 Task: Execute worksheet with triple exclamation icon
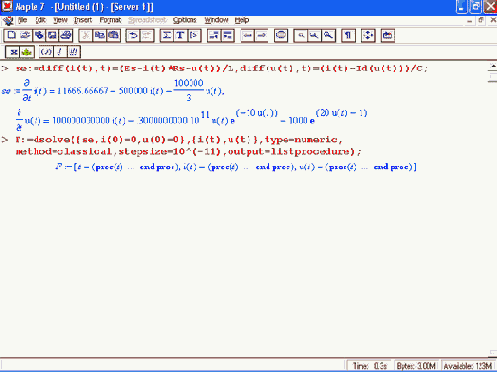coord(73,52)
